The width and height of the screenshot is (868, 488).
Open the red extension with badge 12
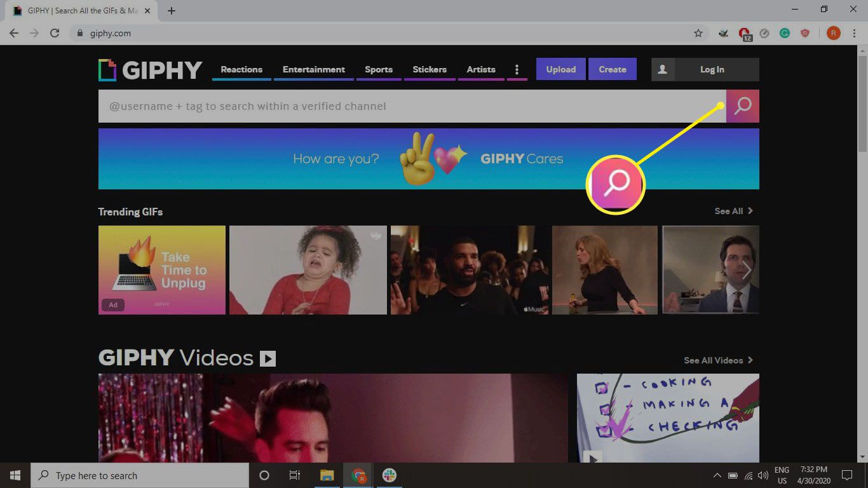point(745,34)
